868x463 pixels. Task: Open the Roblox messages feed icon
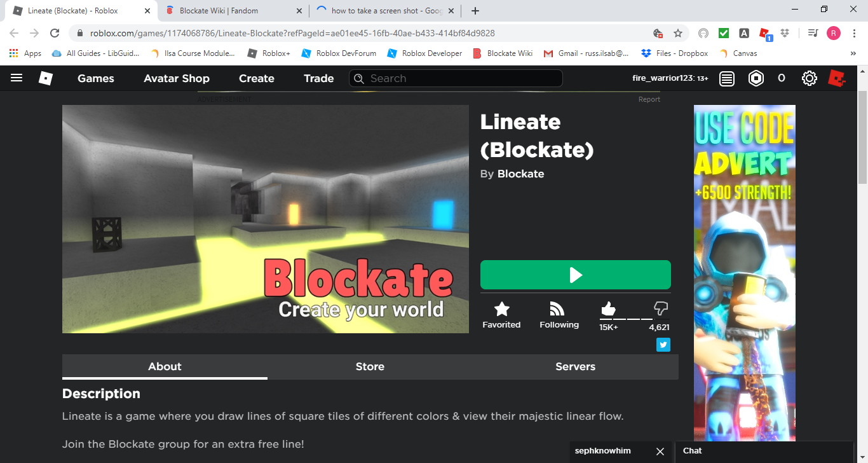(727, 78)
